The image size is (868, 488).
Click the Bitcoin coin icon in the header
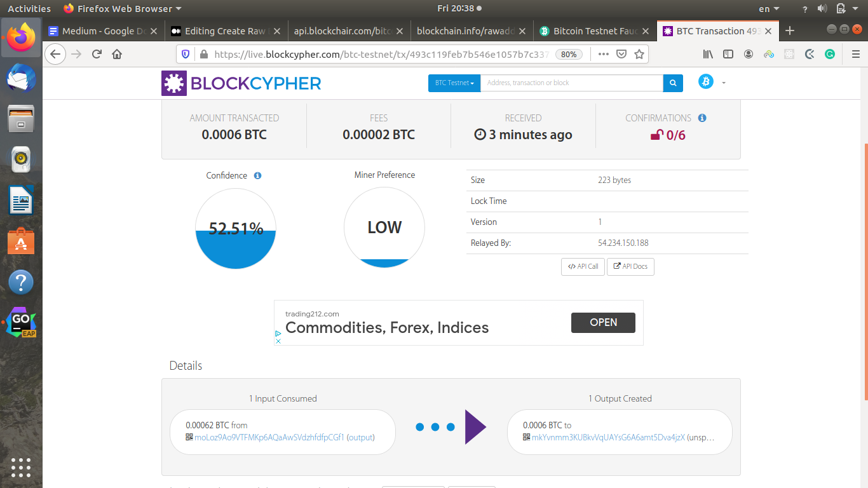pos(706,81)
